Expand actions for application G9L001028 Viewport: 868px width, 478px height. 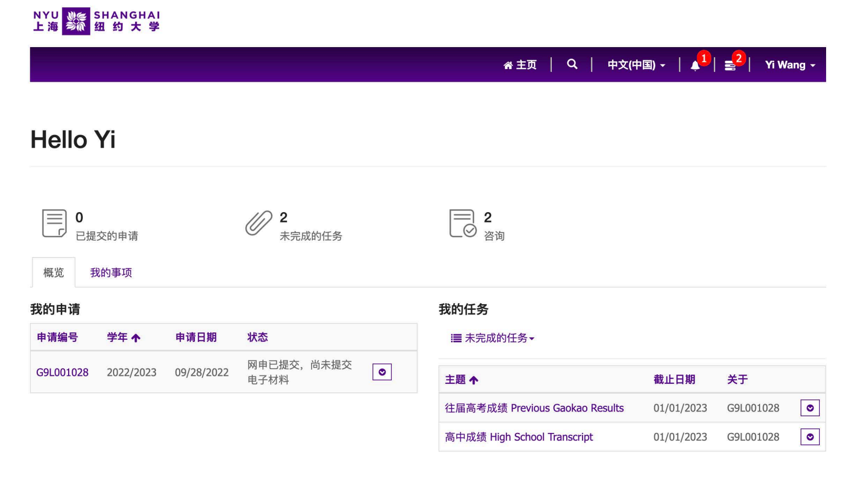382,372
